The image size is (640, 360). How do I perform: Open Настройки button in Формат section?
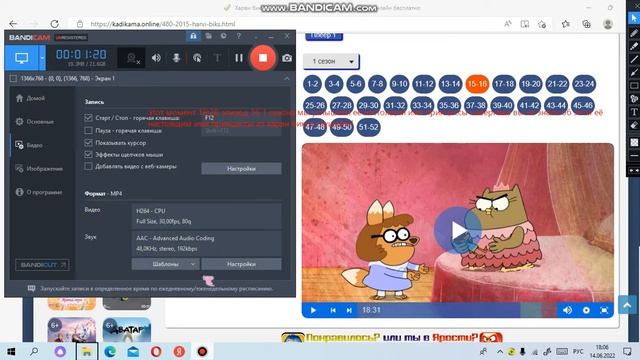tap(241, 264)
